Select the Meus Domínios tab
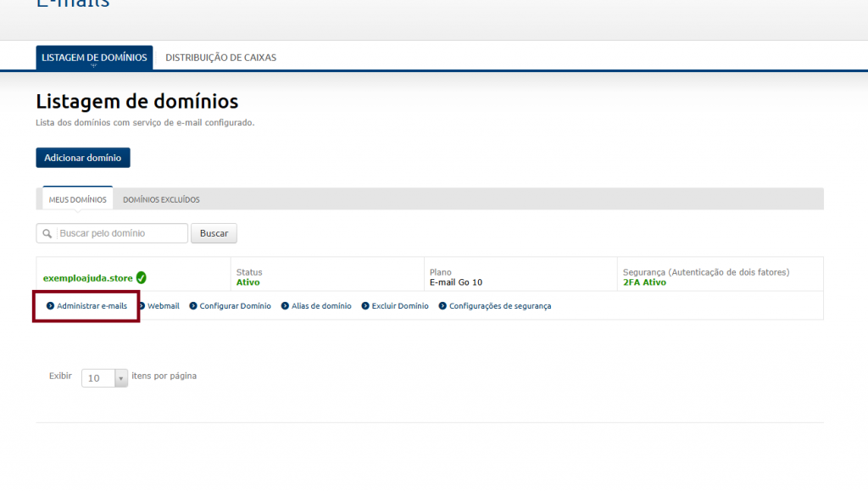 tap(77, 199)
